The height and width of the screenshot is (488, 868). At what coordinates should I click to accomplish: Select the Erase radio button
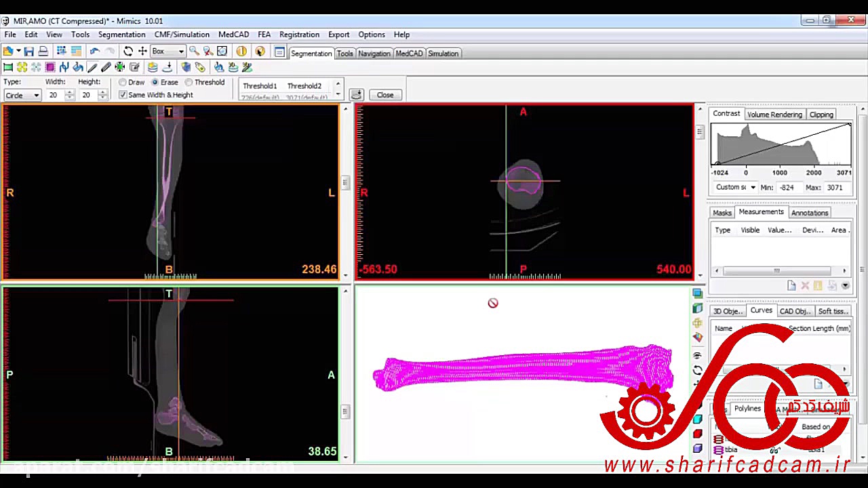[x=155, y=82]
